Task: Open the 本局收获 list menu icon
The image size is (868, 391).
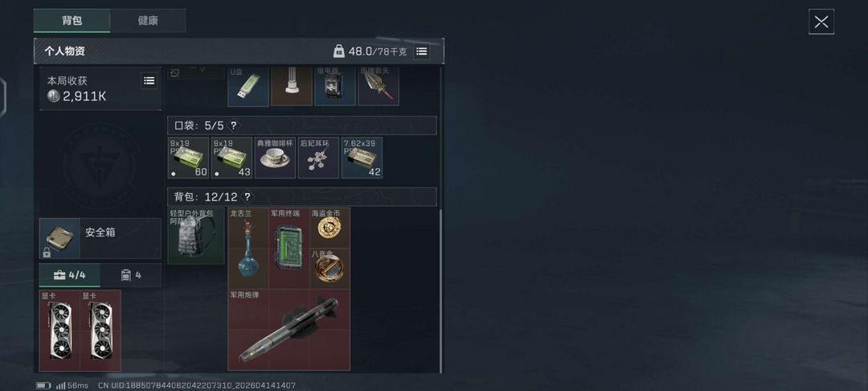Action: 149,81
